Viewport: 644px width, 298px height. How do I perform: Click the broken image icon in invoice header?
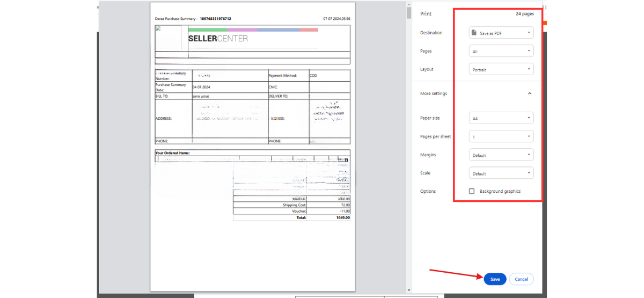[158, 28]
